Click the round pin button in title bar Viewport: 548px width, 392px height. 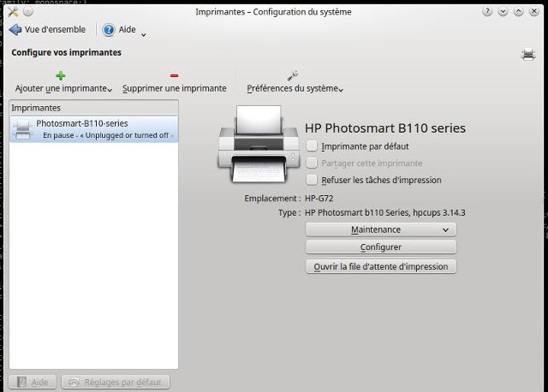click(x=28, y=11)
